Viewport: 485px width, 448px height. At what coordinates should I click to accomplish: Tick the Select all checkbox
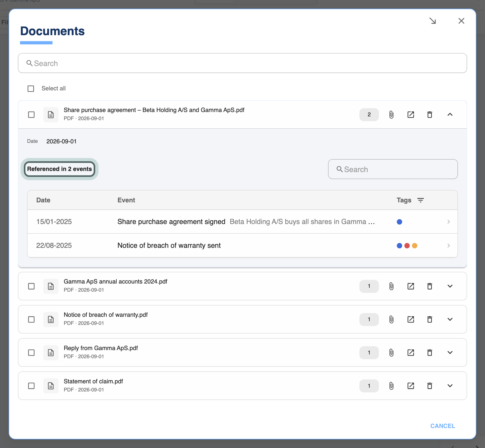(31, 89)
